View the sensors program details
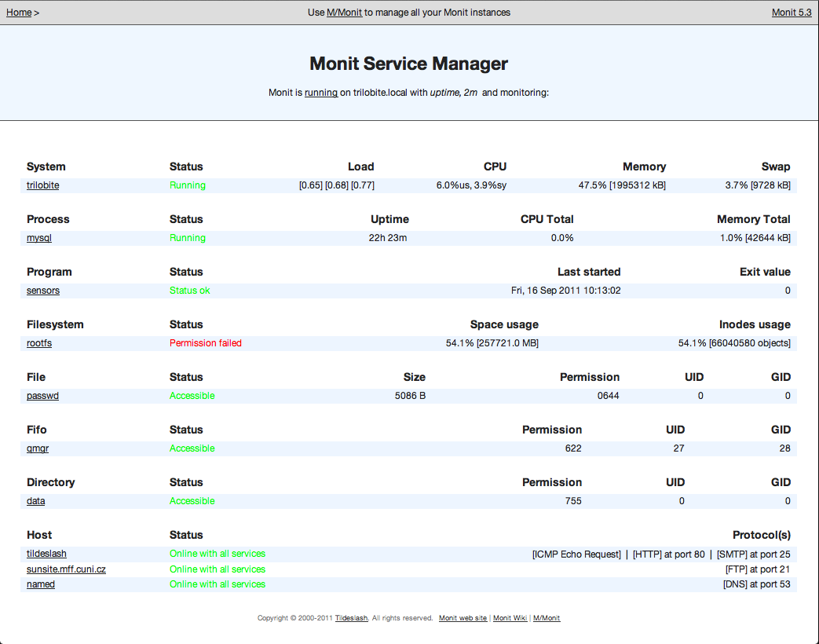Screen dimensions: 819x644 click(x=43, y=291)
